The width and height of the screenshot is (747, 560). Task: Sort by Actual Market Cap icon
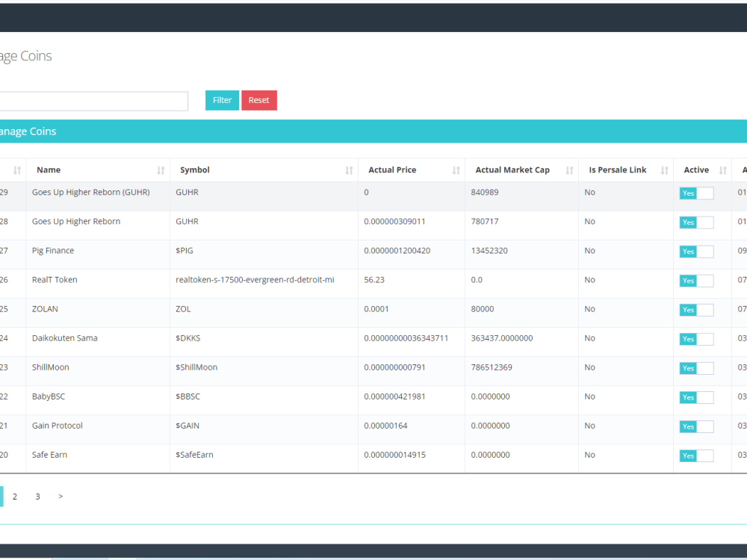pyautogui.click(x=569, y=170)
